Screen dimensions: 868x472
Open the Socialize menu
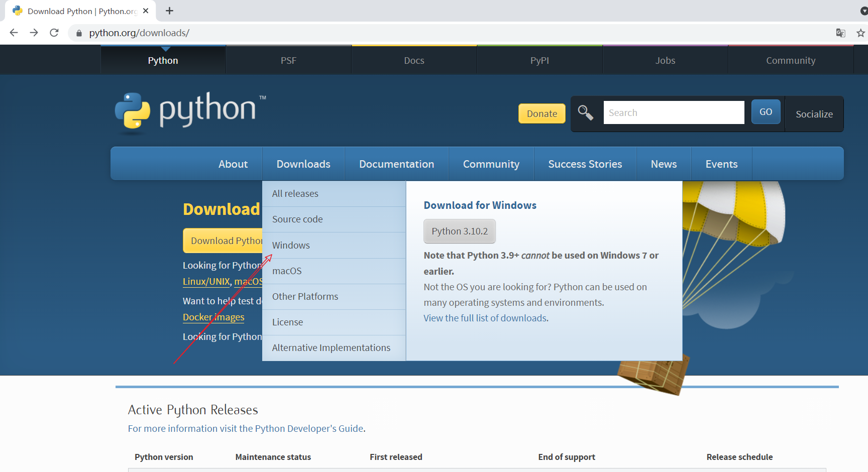tap(814, 114)
